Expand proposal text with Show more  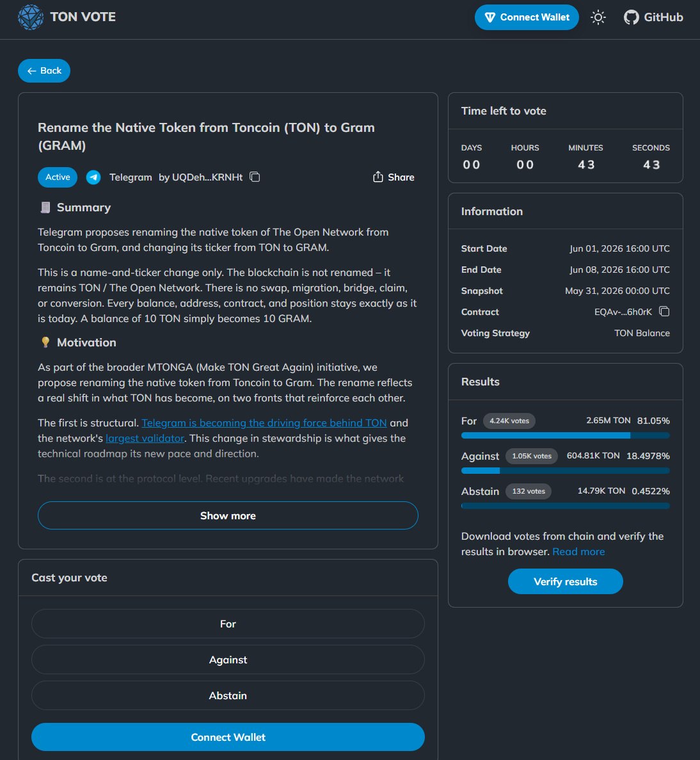tap(228, 515)
